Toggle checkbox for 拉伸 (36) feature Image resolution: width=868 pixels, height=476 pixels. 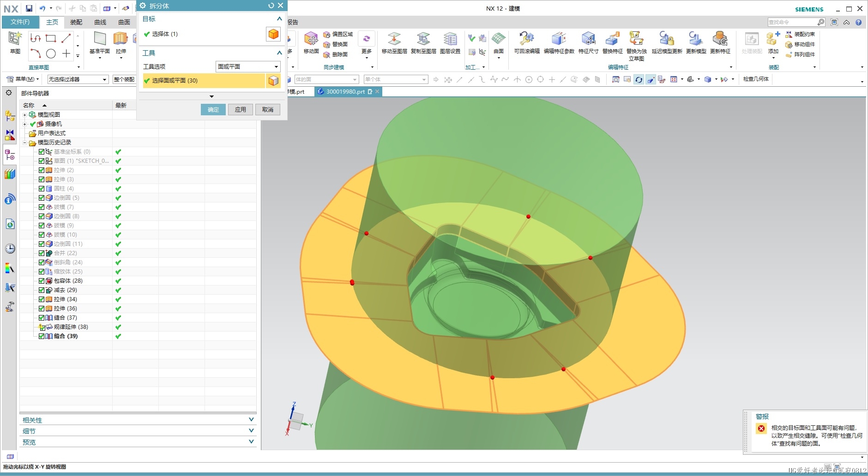click(42, 309)
